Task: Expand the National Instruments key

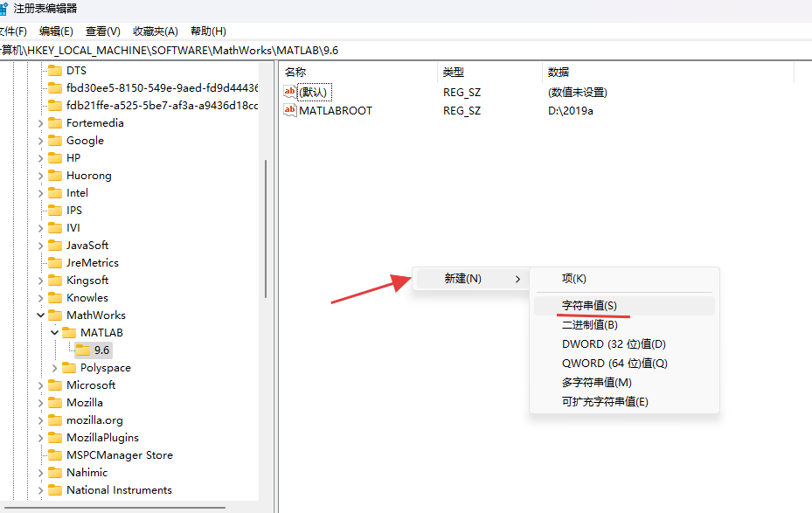Action: pyautogui.click(x=40, y=490)
